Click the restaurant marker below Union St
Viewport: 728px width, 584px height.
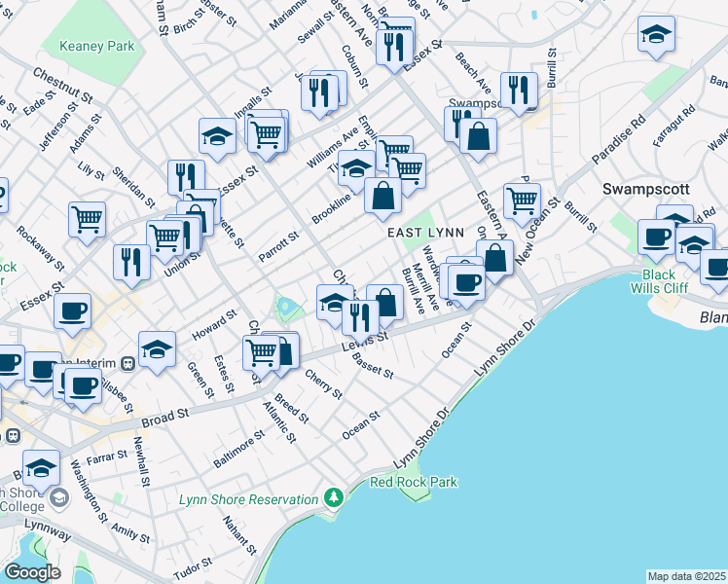[131, 263]
